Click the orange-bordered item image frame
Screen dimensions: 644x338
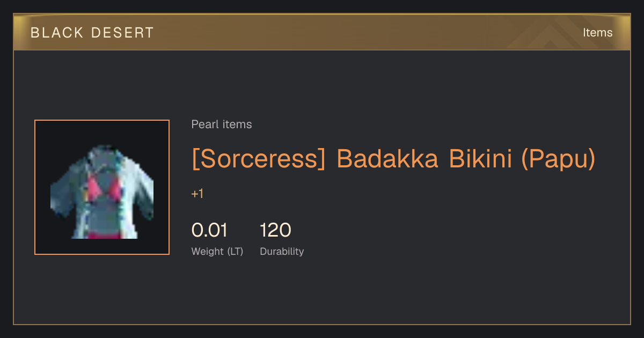tap(102, 187)
